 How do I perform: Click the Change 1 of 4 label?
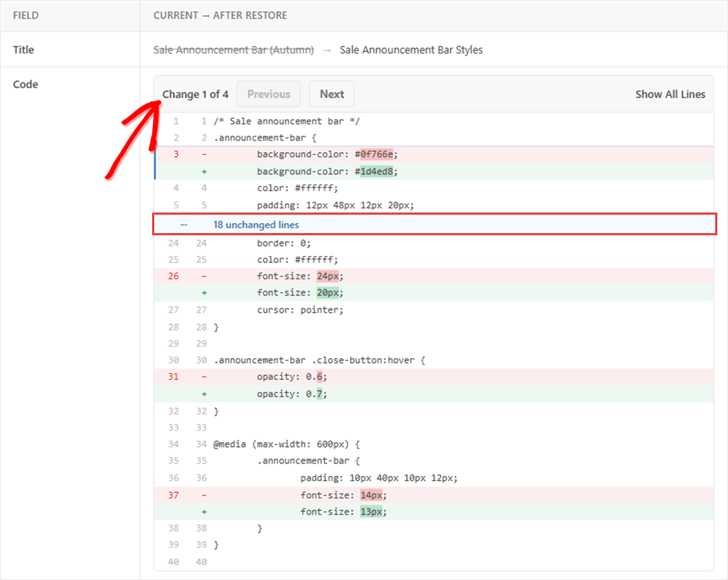(x=196, y=95)
